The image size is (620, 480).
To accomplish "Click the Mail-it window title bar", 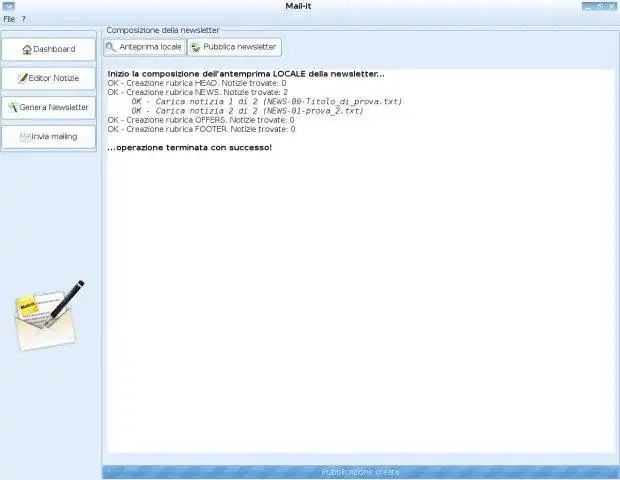I will pyautogui.click(x=298, y=6).
